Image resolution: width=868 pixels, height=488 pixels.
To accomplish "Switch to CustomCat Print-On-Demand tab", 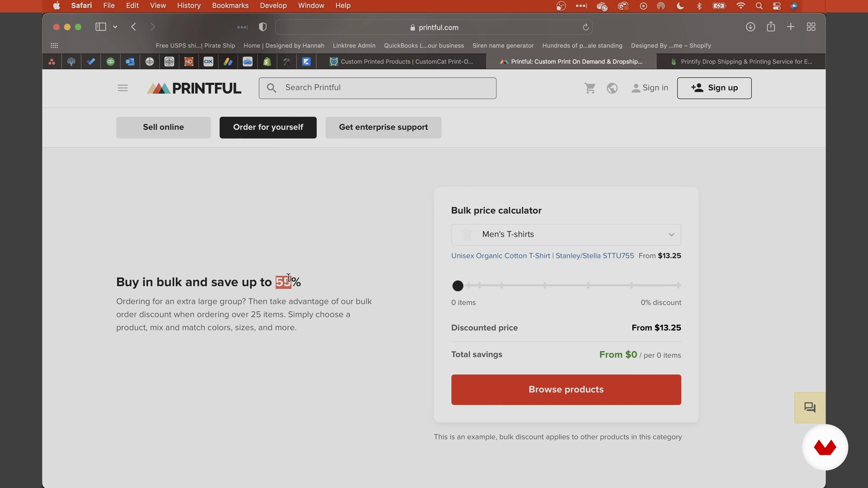I will coord(402,62).
